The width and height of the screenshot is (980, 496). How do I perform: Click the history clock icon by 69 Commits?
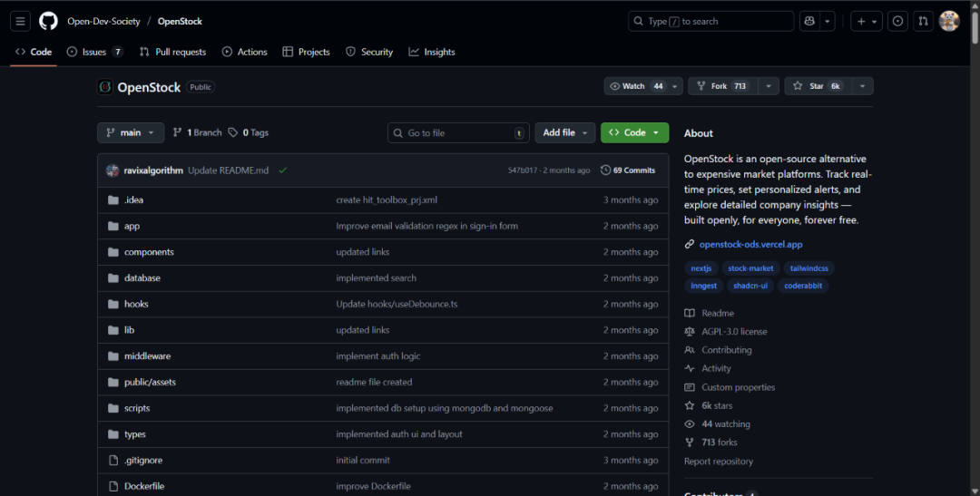[x=605, y=170]
